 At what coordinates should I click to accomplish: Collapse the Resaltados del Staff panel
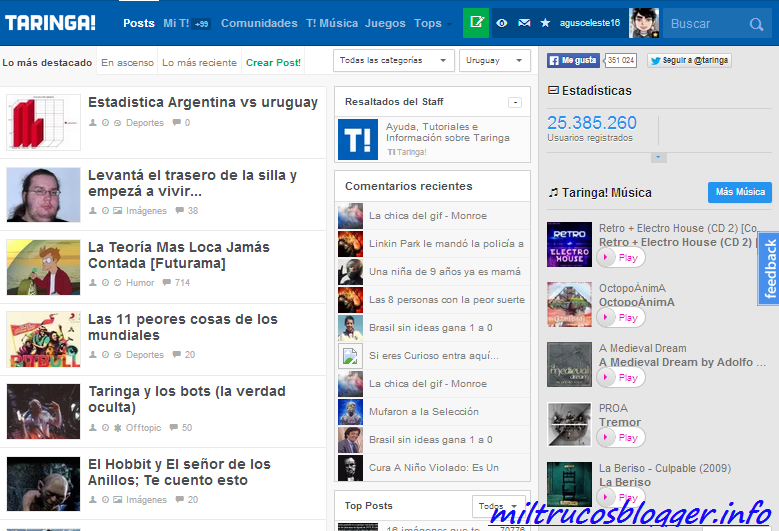515,102
